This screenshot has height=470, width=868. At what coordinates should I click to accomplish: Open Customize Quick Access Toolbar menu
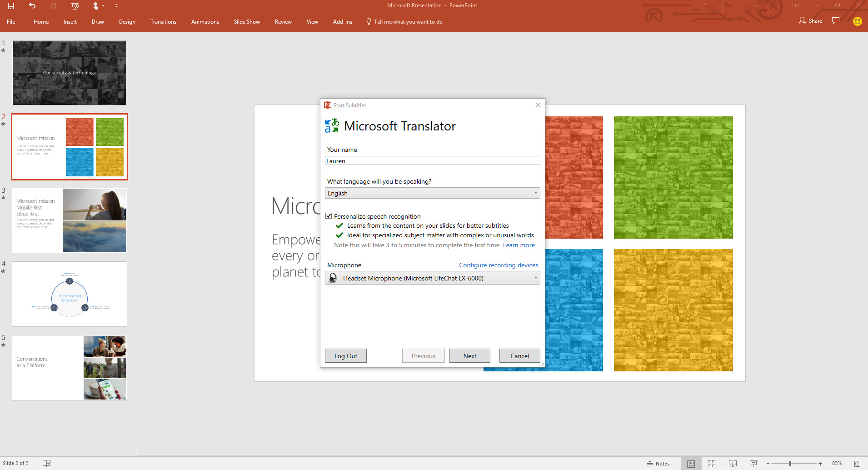click(x=116, y=5)
